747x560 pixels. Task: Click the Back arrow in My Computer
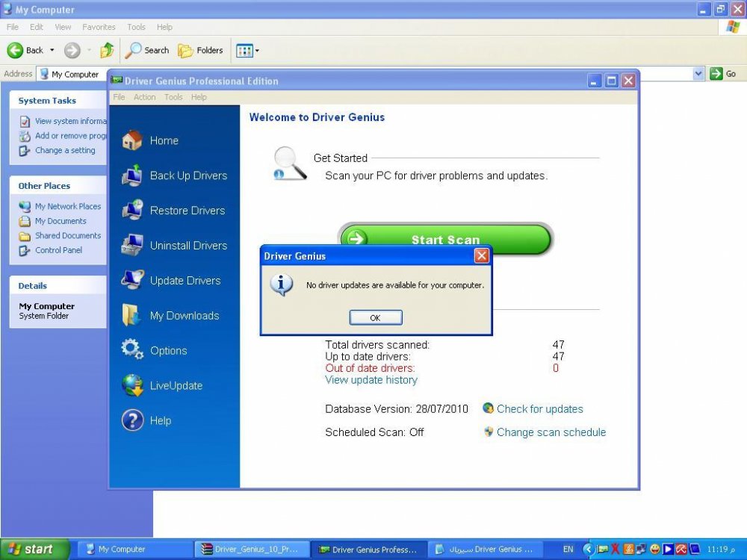[x=25, y=50]
